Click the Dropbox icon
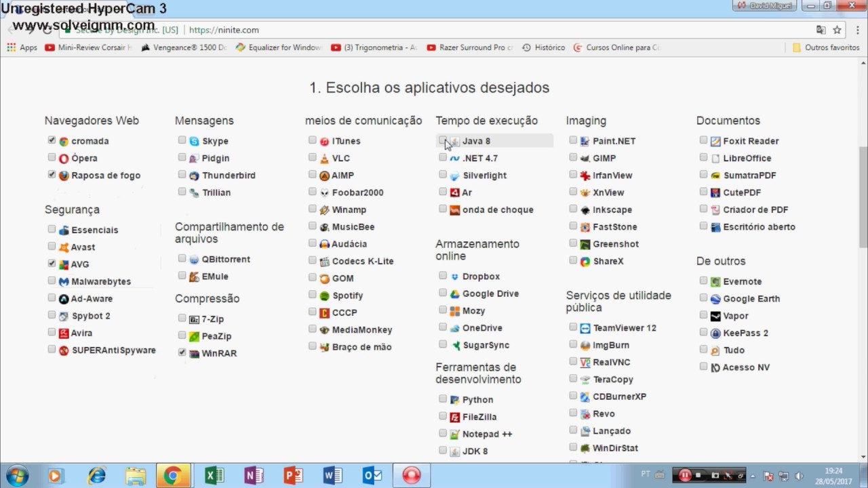 (455, 277)
